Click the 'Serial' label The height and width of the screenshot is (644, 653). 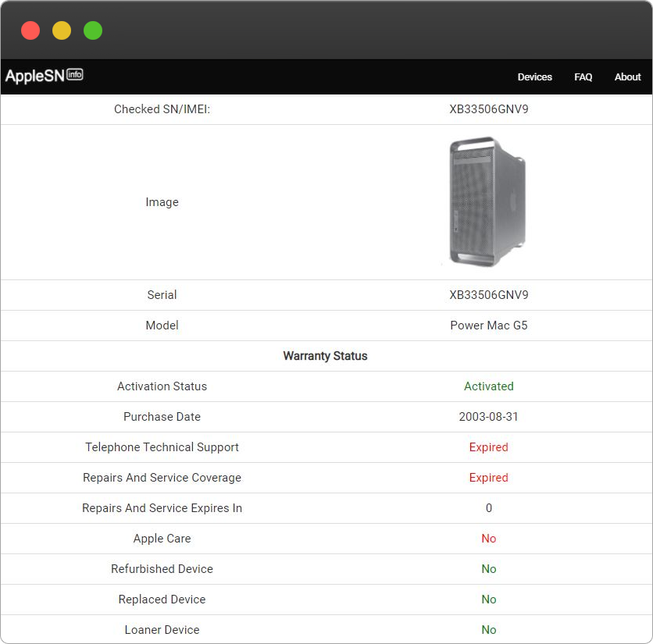coord(162,295)
